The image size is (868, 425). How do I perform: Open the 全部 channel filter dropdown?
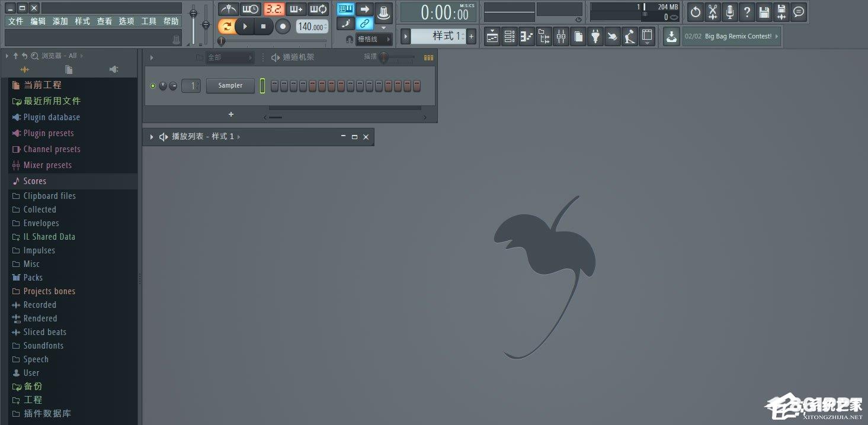pos(230,57)
